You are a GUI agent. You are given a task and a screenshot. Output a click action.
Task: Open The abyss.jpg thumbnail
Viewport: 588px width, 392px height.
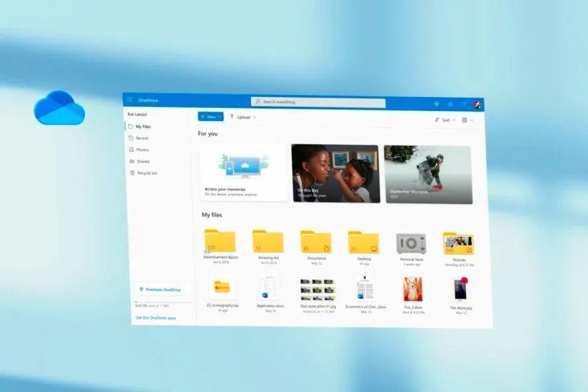pyautogui.click(x=460, y=289)
